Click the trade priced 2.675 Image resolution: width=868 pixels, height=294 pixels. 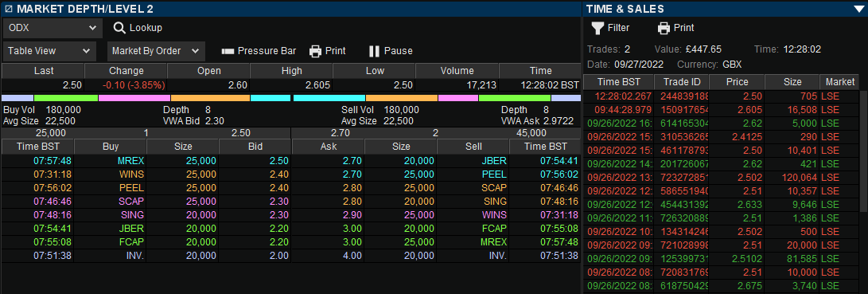point(720,286)
